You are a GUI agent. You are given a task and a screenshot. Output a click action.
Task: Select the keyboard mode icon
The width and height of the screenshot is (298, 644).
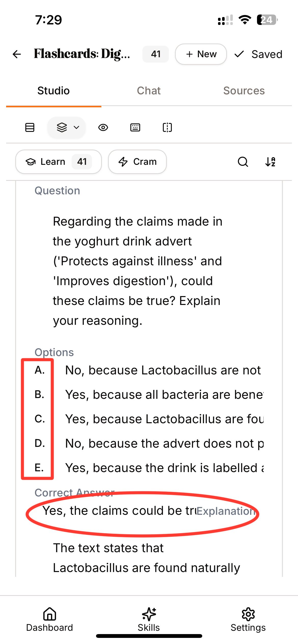point(135,127)
